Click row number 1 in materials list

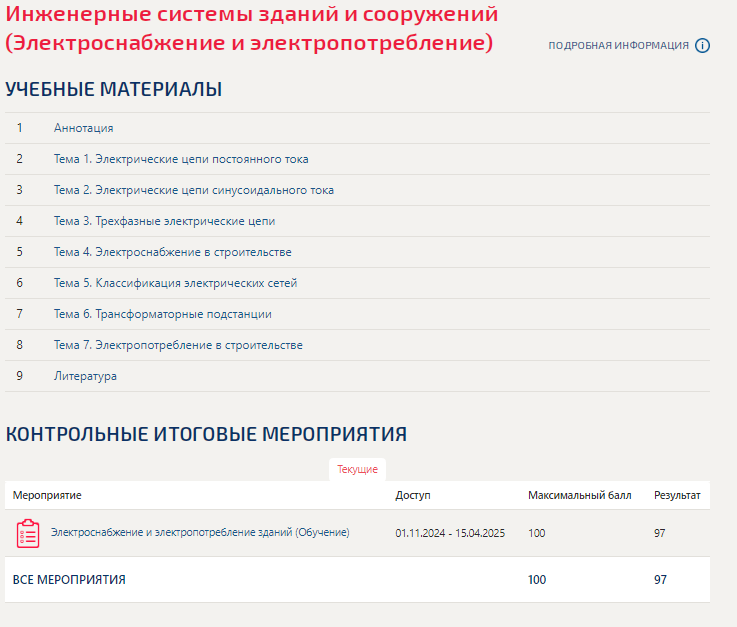click(x=19, y=128)
